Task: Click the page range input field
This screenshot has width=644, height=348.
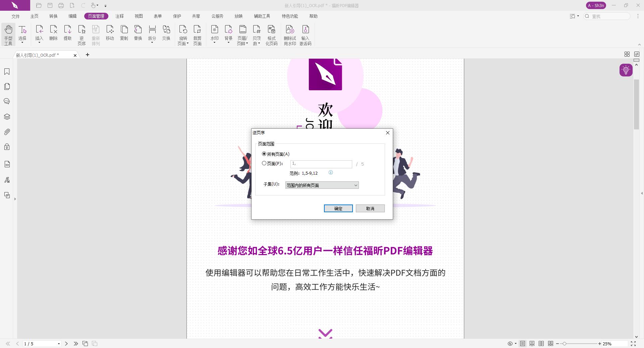Action: pos(321,164)
